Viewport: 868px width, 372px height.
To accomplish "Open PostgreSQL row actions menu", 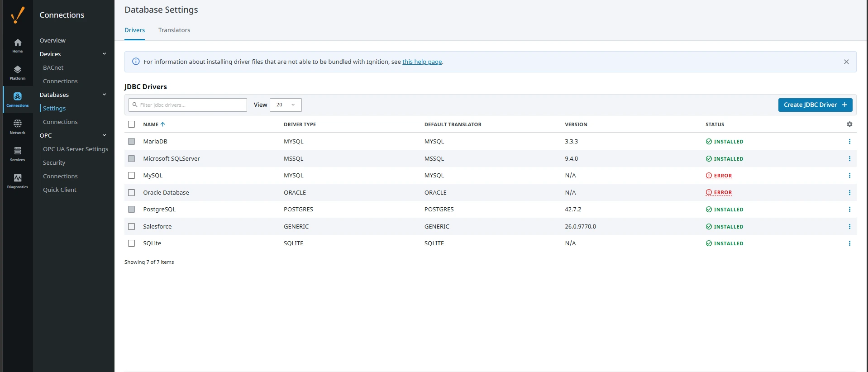I will [x=849, y=210].
